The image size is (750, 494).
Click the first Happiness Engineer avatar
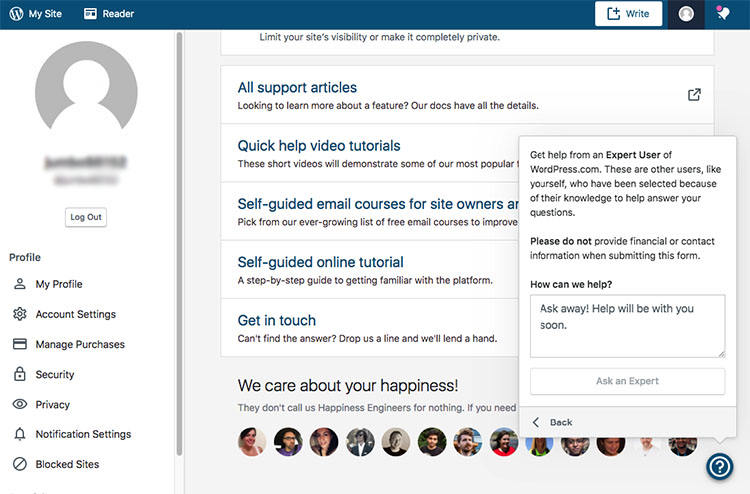(252, 442)
